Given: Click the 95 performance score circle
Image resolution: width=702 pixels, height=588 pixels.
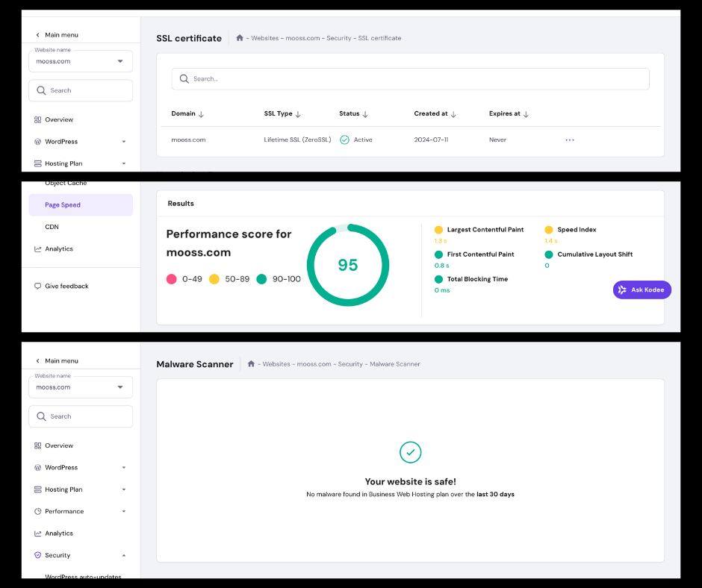Looking at the screenshot, I should point(348,265).
